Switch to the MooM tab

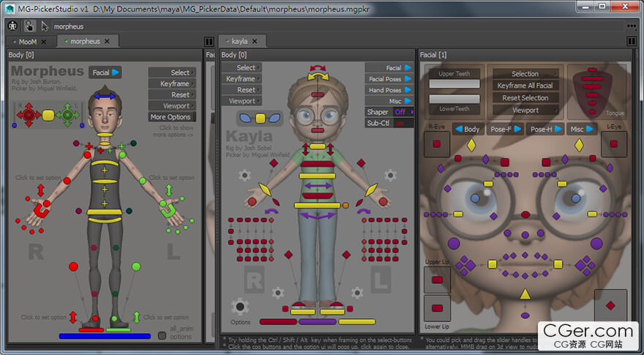pos(28,42)
